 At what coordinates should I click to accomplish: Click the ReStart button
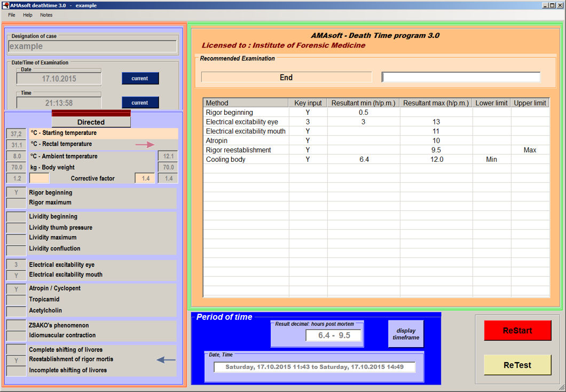[x=517, y=331]
